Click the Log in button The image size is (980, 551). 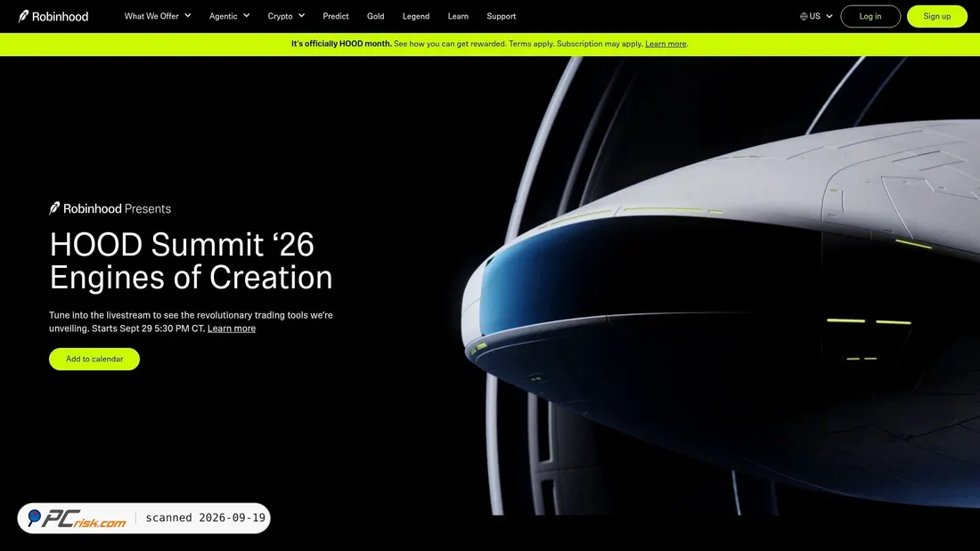[x=870, y=16]
